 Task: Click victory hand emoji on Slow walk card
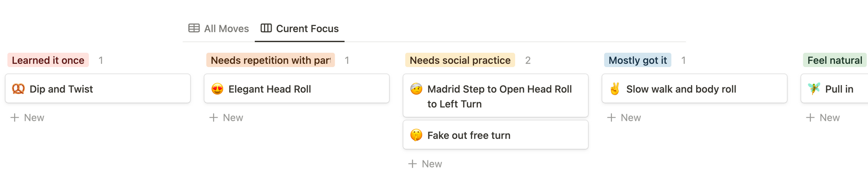tap(615, 89)
